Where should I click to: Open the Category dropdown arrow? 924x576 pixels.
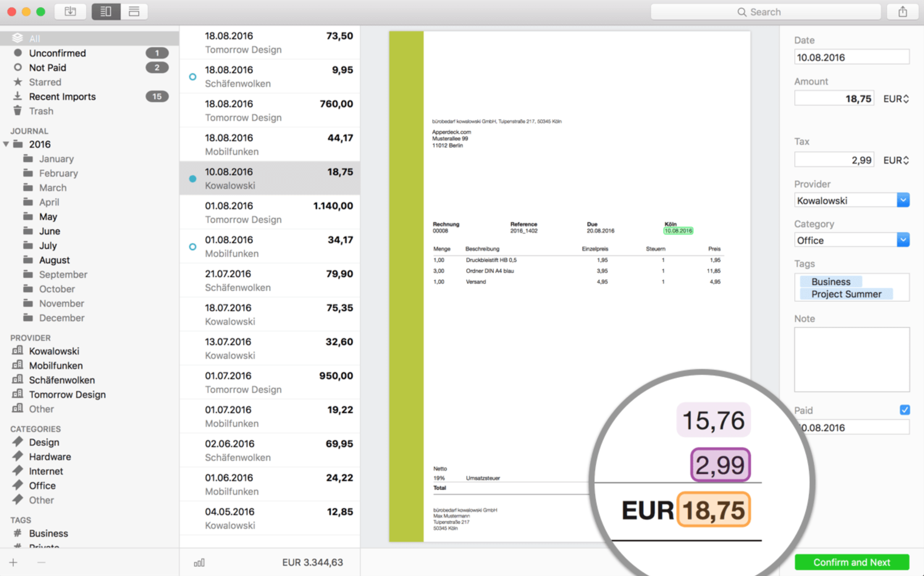point(903,240)
